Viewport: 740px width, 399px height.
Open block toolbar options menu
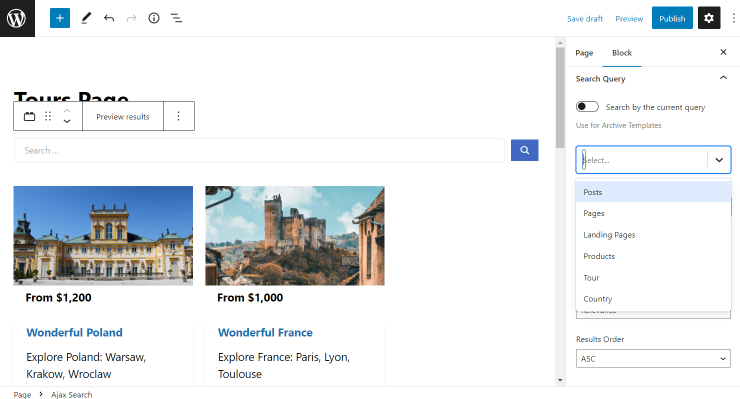pyautogui.click(x=178, y=116)
